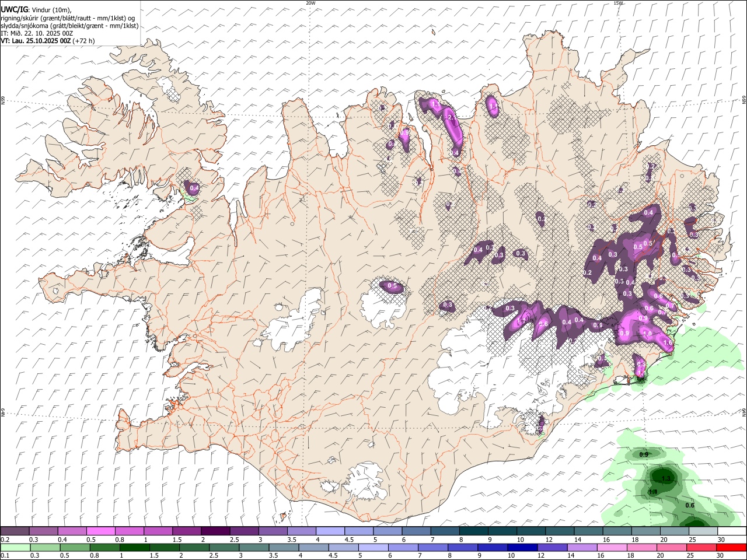Click the '0.2' label on the snow scale
The image size is (747, 560).
point(5,540)
